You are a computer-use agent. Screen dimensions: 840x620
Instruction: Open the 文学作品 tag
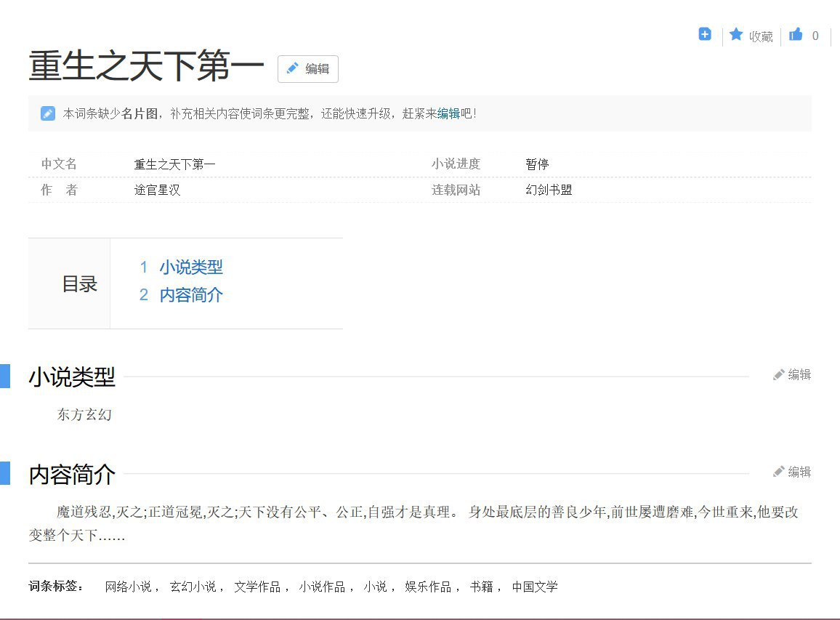point(257,587)
